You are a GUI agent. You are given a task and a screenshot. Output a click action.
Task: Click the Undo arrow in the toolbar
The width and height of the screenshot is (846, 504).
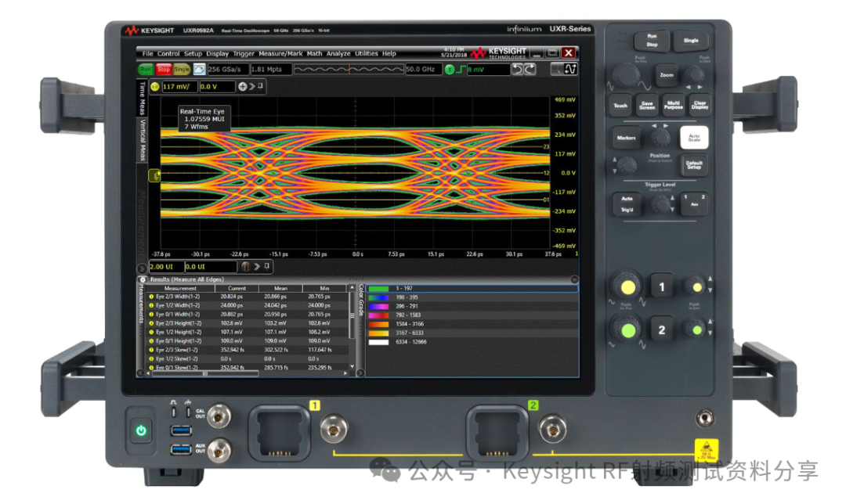[517, 69]
